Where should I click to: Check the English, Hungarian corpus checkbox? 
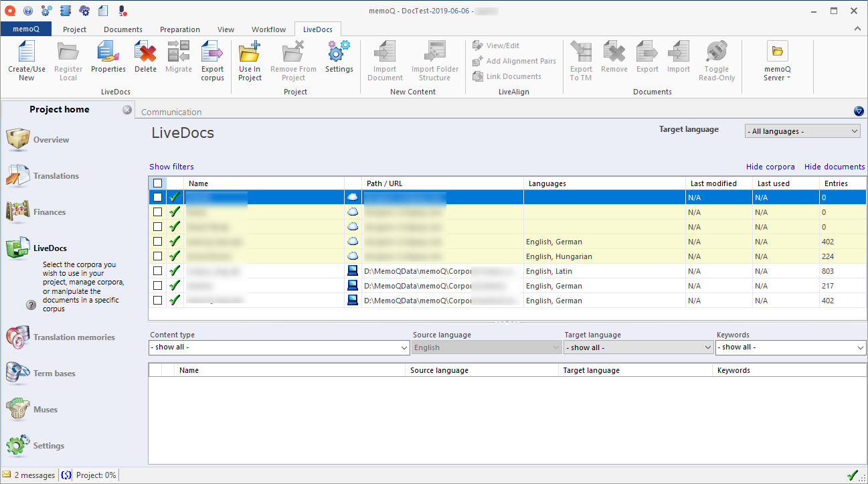coord(157,256)
